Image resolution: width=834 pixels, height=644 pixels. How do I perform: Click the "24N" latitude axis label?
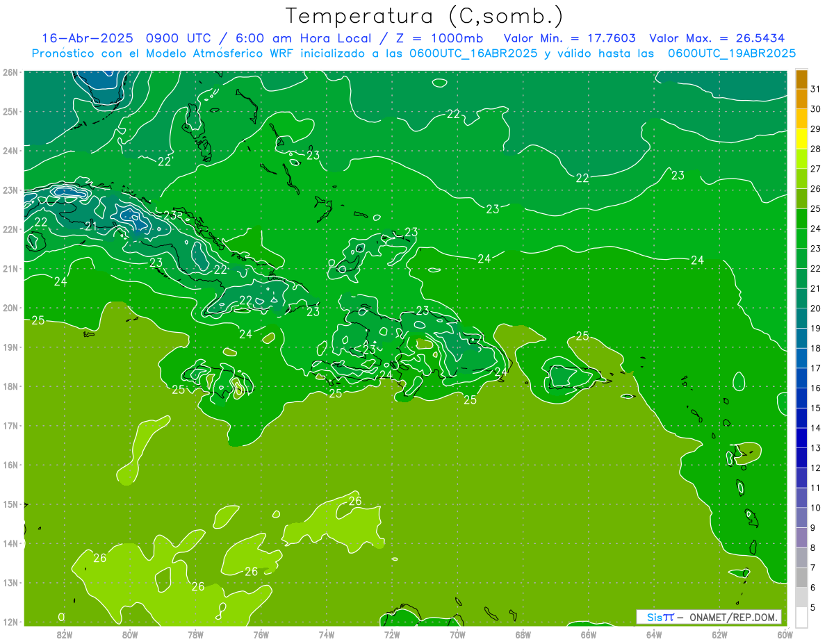coord(10,151)
